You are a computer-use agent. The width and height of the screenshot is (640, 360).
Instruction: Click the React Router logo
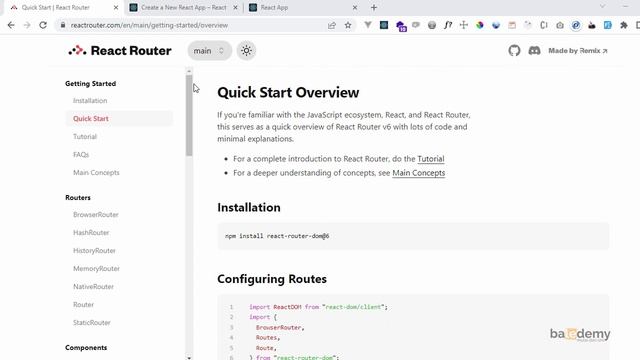pyautogui.click(x=120, y=51)
